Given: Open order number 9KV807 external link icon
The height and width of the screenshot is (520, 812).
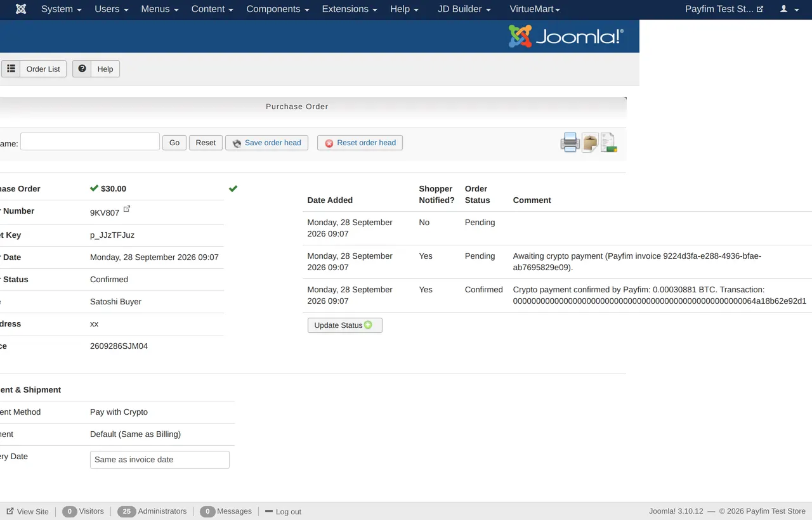Looking at the screenshot, I should pos(126,209).
